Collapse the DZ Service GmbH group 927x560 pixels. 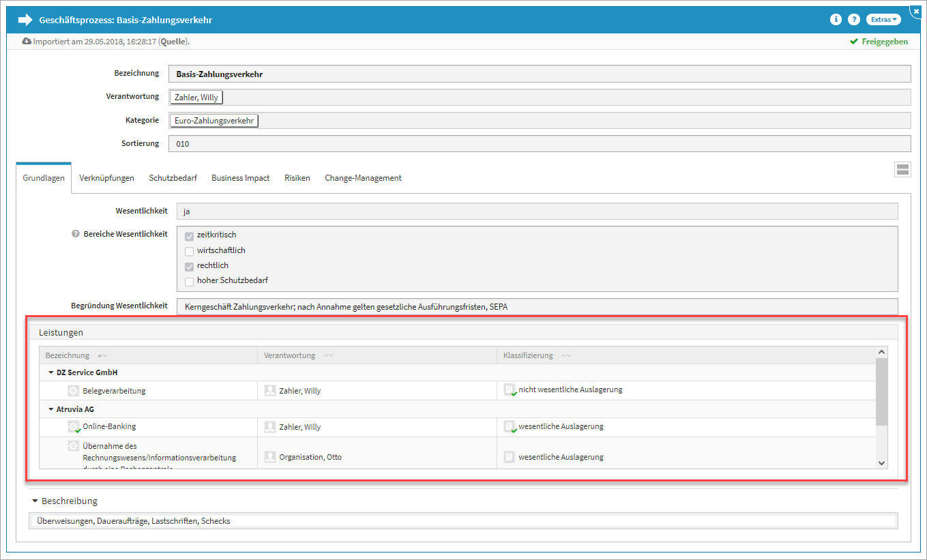51,372
